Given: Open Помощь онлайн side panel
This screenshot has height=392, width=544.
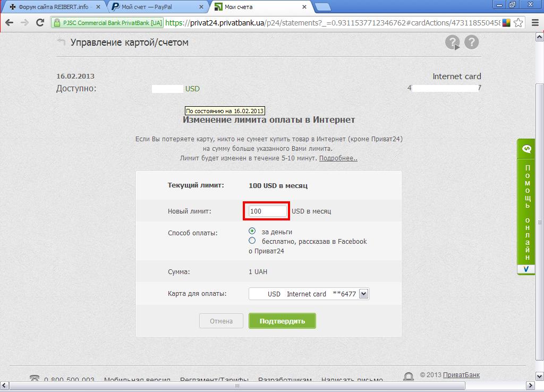Looking at the screenshot, I should pos(526,211).
